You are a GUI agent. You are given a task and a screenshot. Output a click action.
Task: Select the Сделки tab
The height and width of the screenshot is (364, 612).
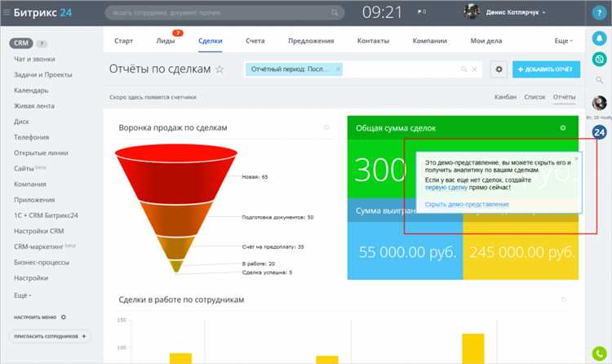[210, 41]
